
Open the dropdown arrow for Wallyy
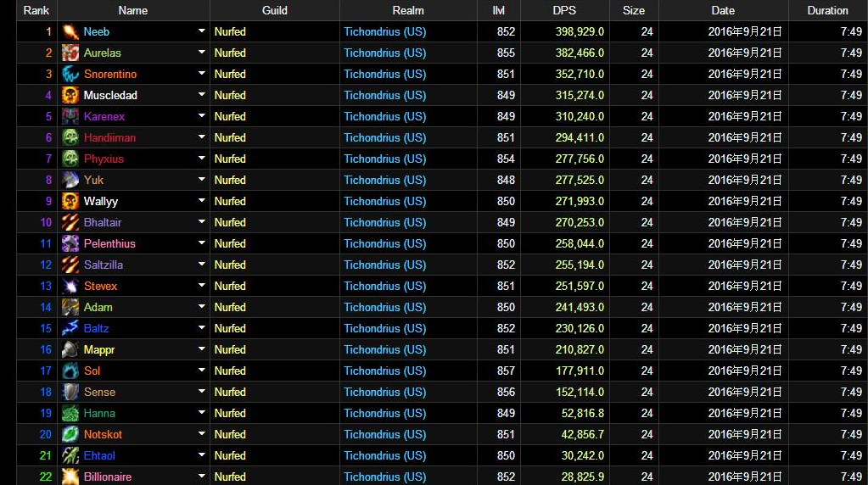coord(201,200)
